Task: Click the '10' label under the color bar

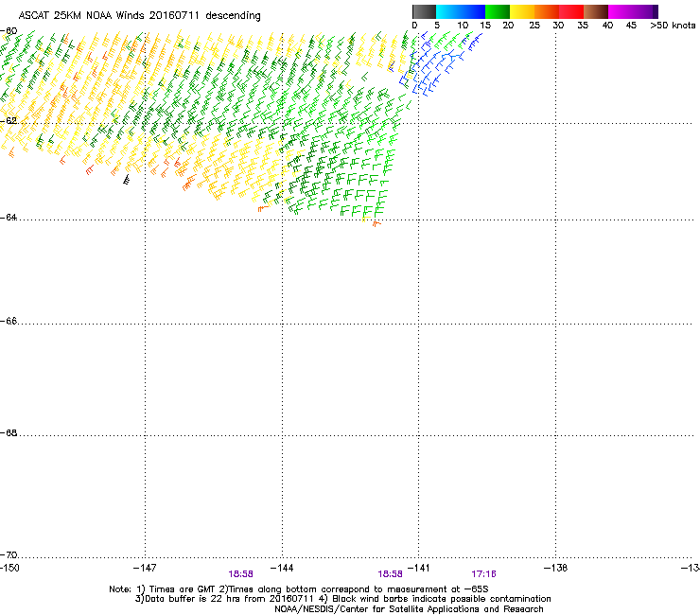Action: (x=463, y=26)
